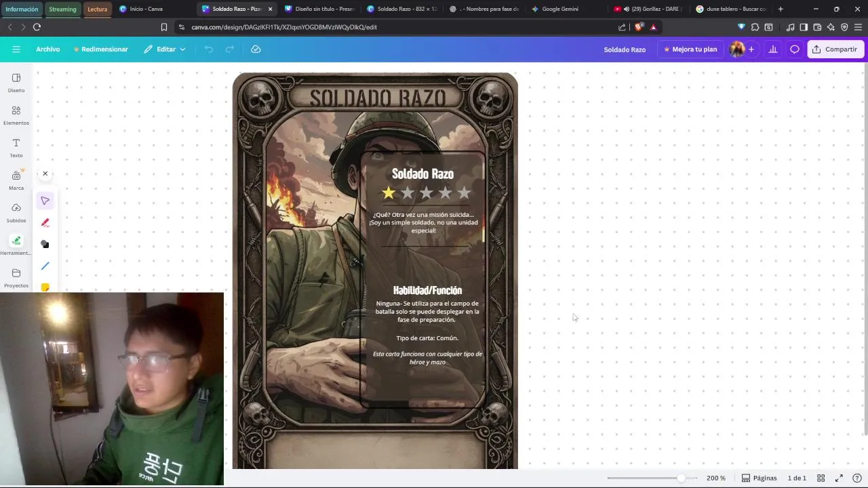
Task: Click the 200 % zoom value
Action: (716, 478)
